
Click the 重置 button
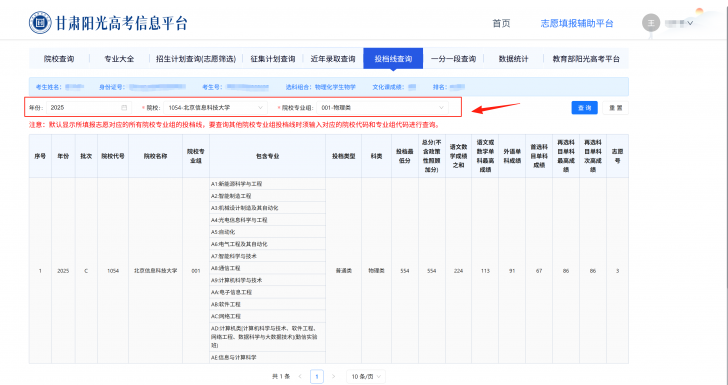coord(616,108)
